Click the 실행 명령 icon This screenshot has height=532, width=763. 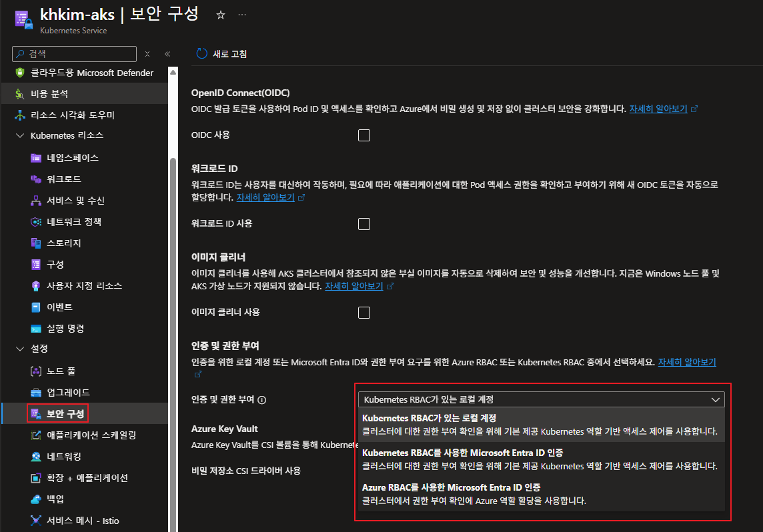click(36, 329)
